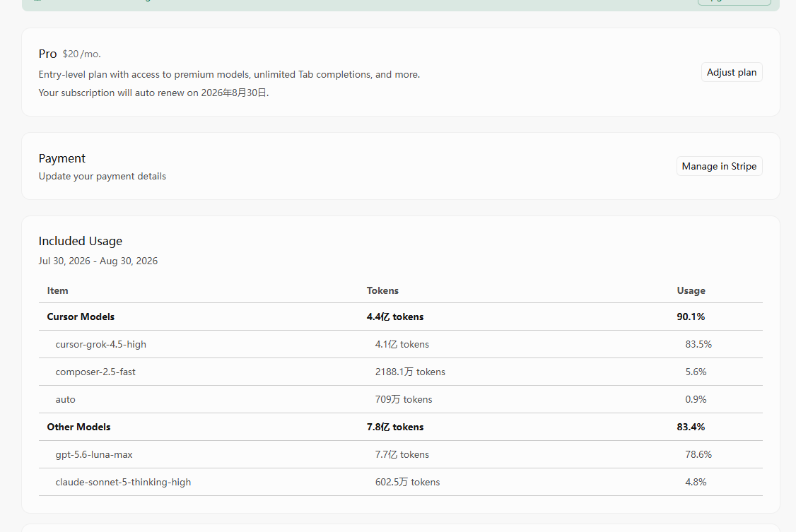Click the Update your payment details text
The height and width of the screenshot is (532, 796).
pos(102,176)
